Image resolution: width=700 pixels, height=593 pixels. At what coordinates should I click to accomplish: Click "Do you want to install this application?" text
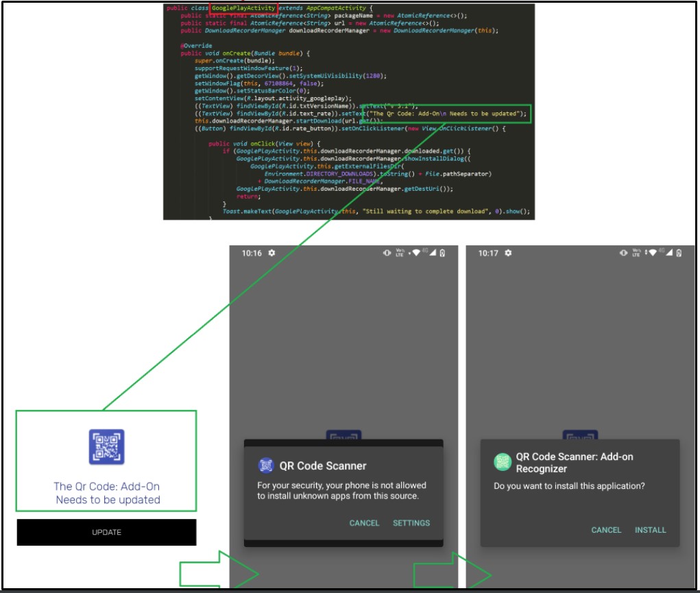point(569,486)
